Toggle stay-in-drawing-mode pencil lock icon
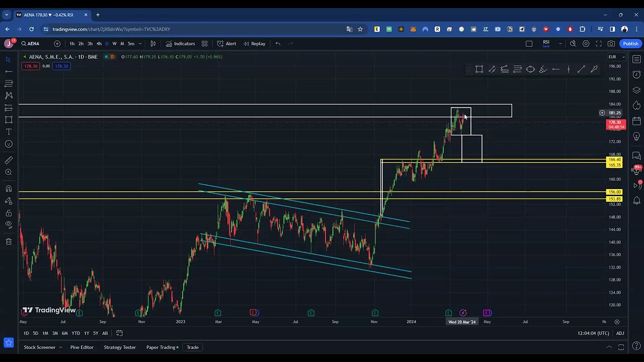The height and width of the screenshot is (362, 644). click(9, 201)
